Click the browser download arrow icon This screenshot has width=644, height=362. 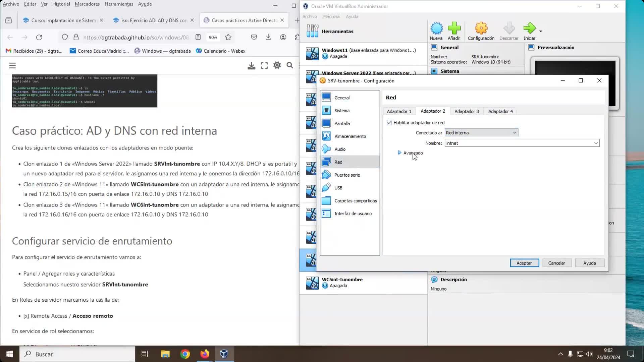pyautogui.click(x=268, y=37)
